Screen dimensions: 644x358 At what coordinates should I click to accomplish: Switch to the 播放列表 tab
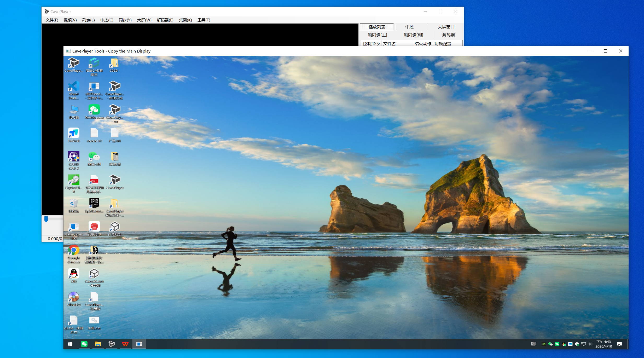[377, 27]
